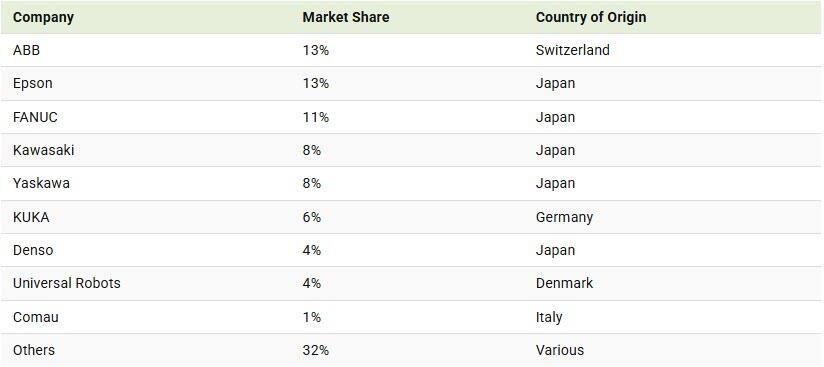Click the Country of Origin header
The image size is (824, 367).
pos(591,17)
